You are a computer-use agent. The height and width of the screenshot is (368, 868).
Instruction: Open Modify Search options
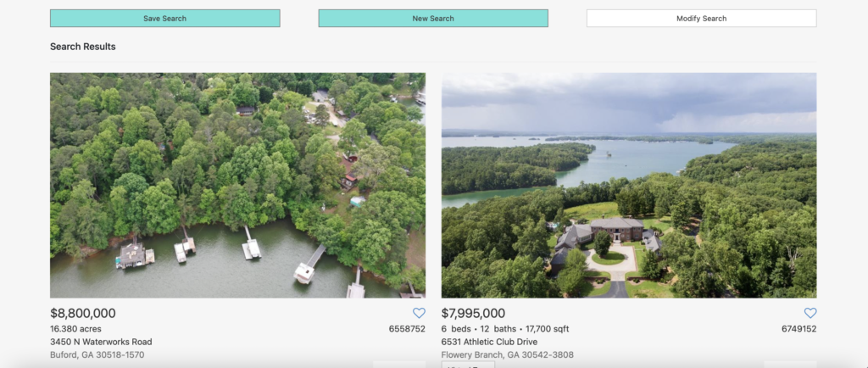(701, 19)
